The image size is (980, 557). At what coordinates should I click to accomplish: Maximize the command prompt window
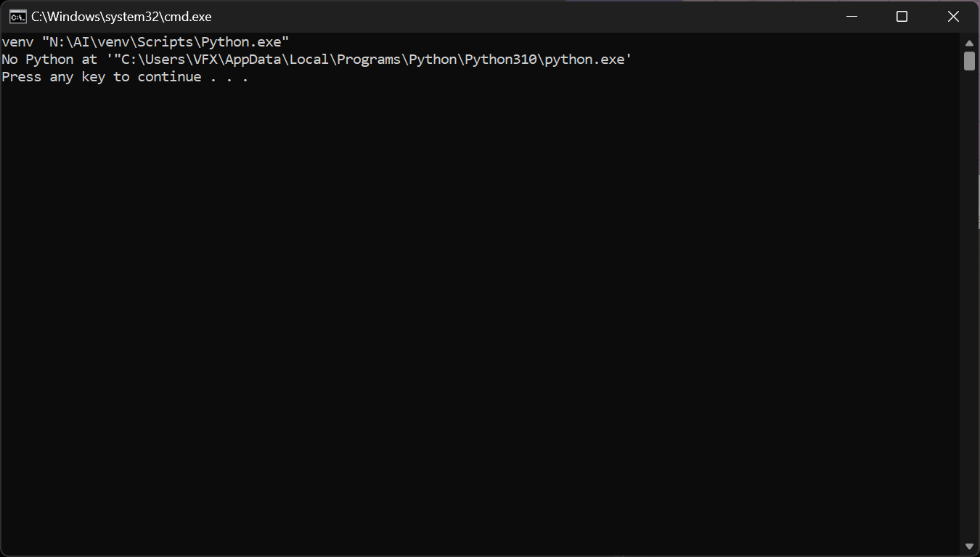tap(902, 16)
